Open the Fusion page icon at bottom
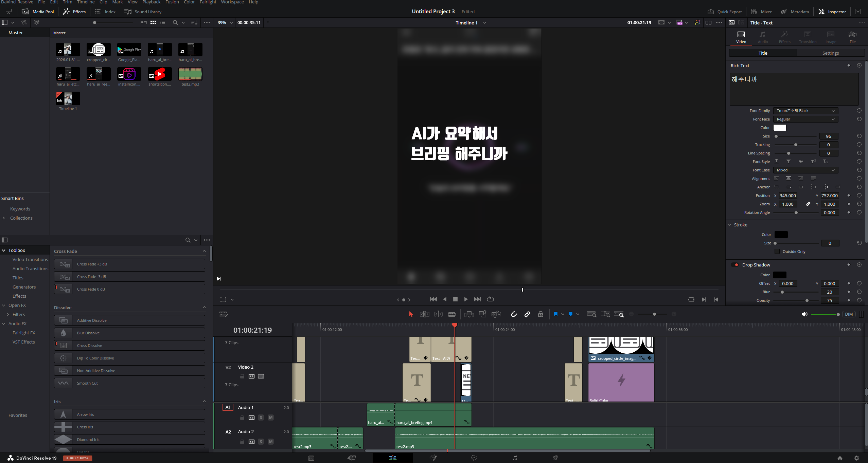The image size is (868, 463). click(433, 458)
